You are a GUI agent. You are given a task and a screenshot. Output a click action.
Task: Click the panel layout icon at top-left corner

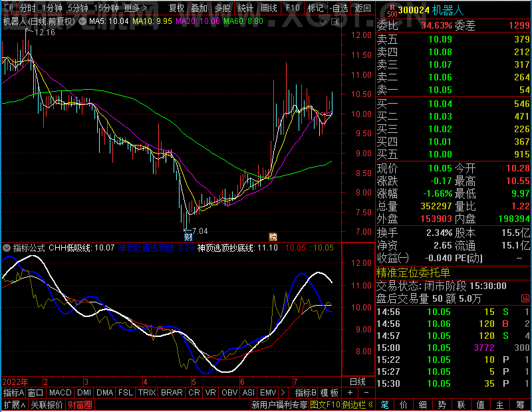point(9,7)
